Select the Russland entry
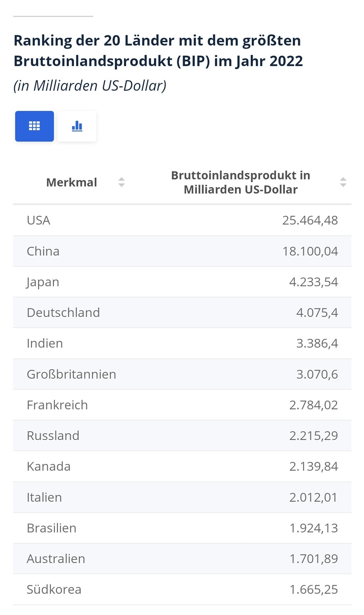This screenshot has height=615, width=364. [x=182, y=436]
